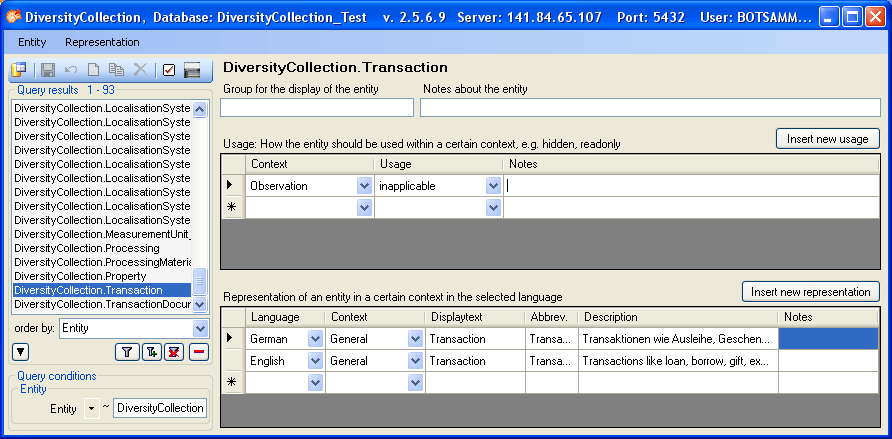Click the Usage column header
This screenshot has width=892, height=439.
(x=438, y=164)
